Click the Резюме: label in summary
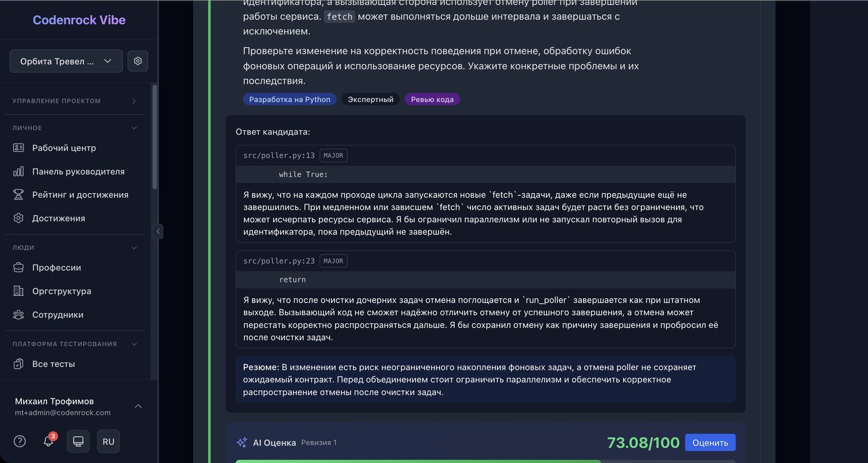Screen dimensions: 868x463 261,367
